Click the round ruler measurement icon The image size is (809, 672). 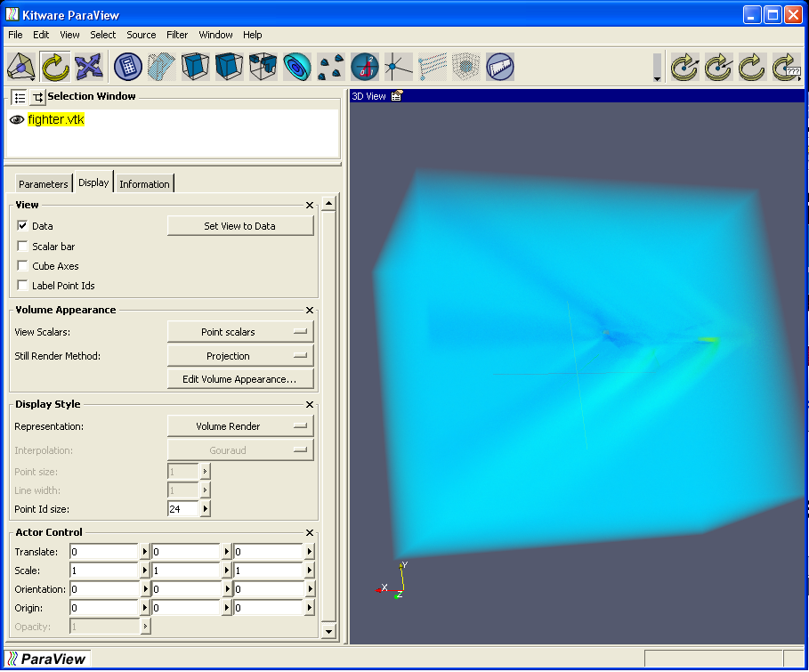500,67
